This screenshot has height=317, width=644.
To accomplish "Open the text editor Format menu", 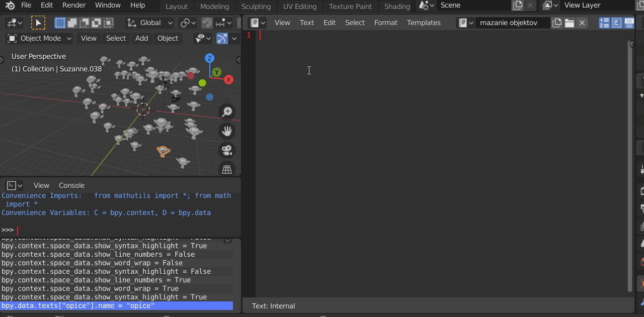I will pos(386,23).
